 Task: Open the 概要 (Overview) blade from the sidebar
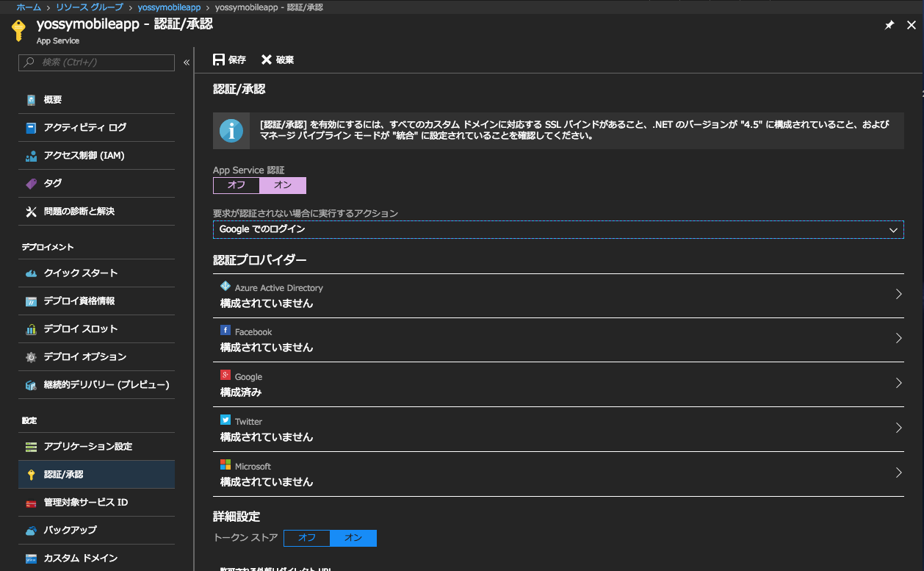(79, 99)
